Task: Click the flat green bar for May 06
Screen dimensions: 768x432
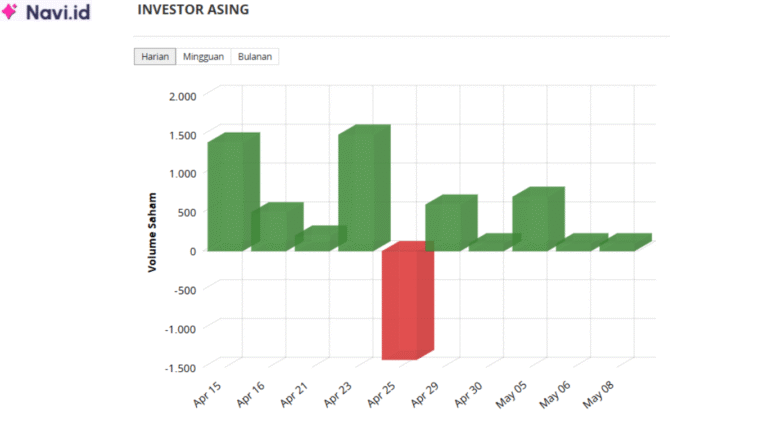Action: [577, 243]
